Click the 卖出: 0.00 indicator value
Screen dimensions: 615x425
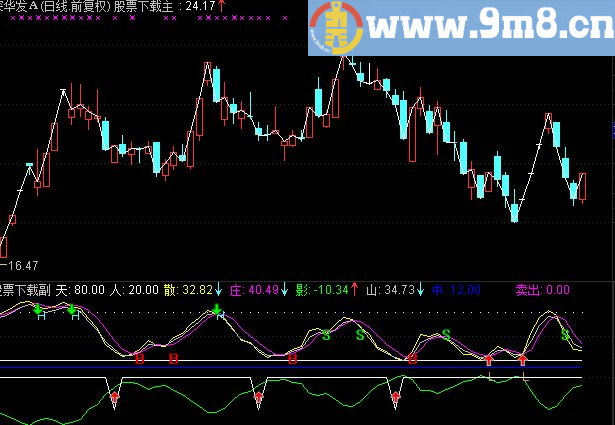pyautogui.click(x=542, y=290)
